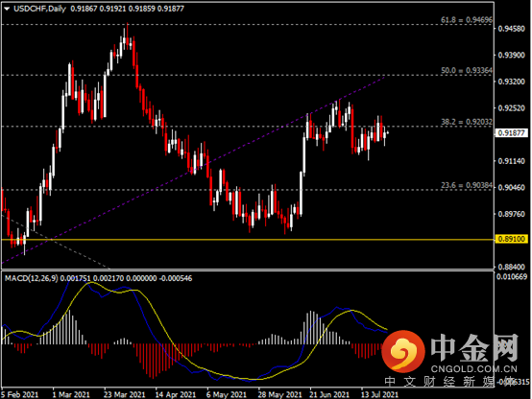This screenshot has height=399, width=532.
Task: Click the 1 Mar 2021 date marker
Action: 71,395
